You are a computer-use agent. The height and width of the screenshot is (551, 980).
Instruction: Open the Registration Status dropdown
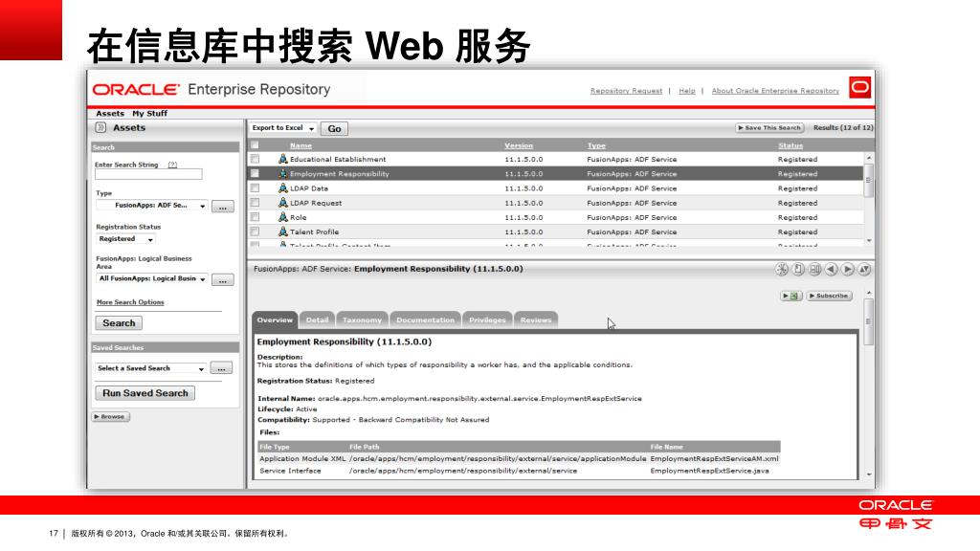point(125,239)
